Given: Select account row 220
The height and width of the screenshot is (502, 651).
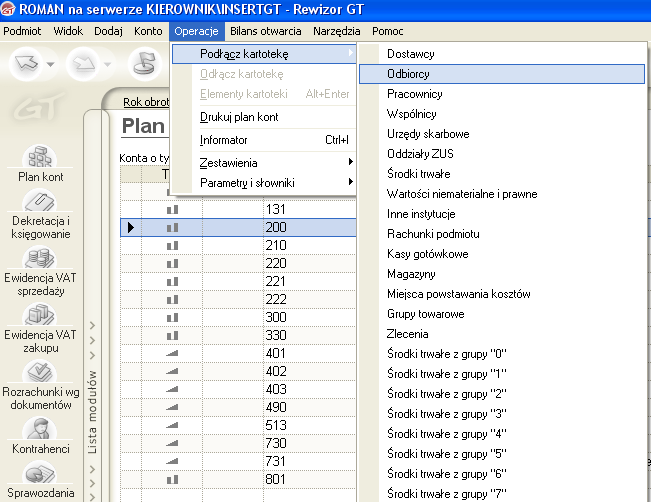Looking at the screenshot, I should [238, 263].
